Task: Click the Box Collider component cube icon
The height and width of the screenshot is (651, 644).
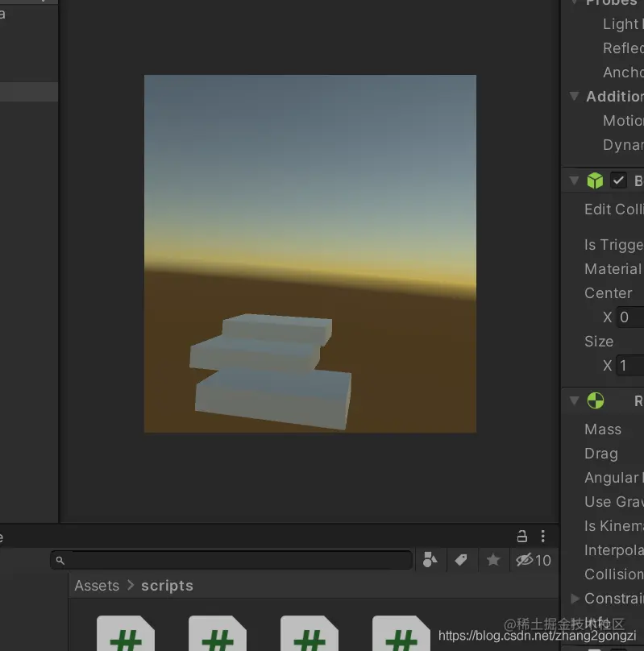Action: click(x=595, y=180)
